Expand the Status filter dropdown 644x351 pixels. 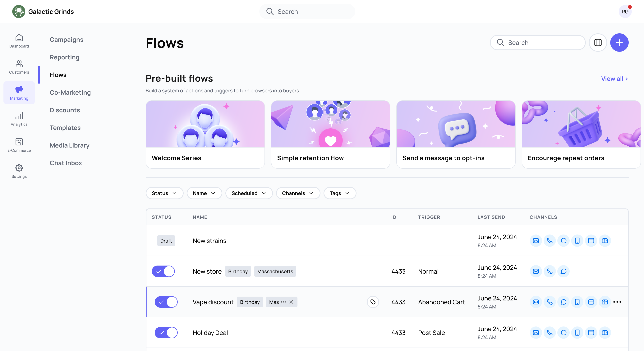[x=164, y=193]
